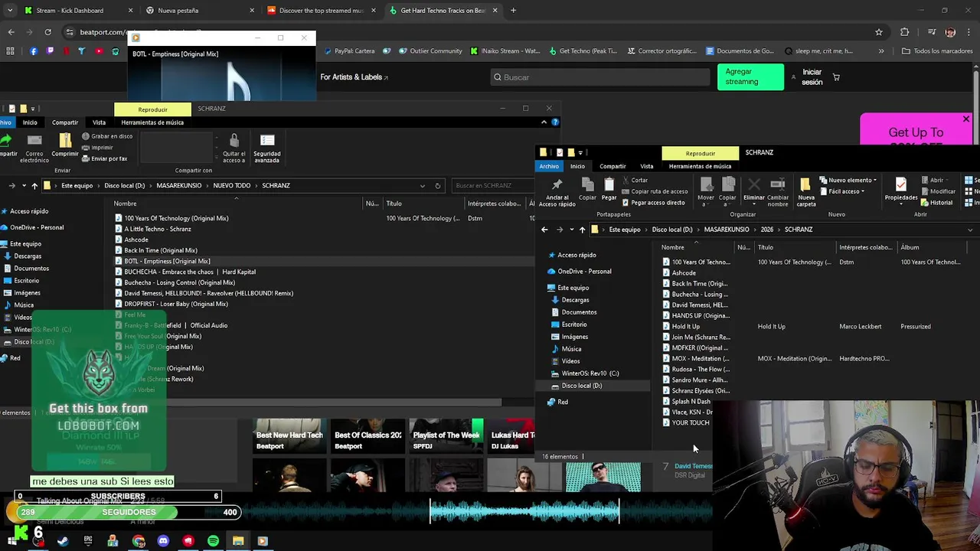Click Eliminar red X icon
Image resolution: width=980 pixels, height=551 pixels.
point(753,184)
